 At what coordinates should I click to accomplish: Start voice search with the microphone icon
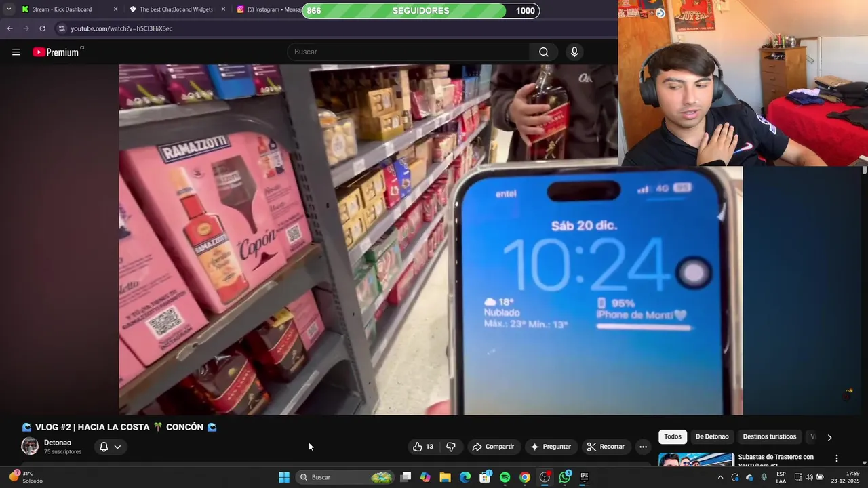[574, 52]
